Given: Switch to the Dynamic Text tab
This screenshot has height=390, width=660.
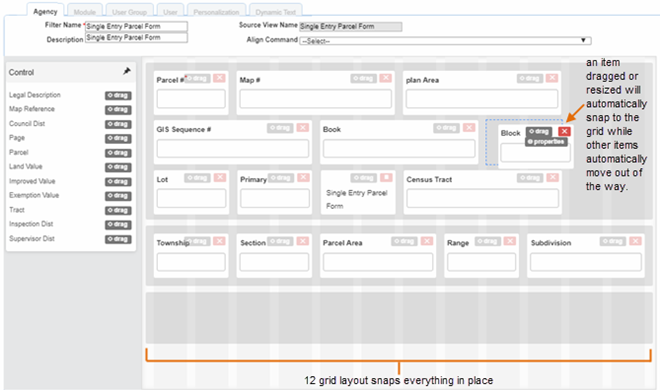Looking at the screenshot, I should point(275,11).
